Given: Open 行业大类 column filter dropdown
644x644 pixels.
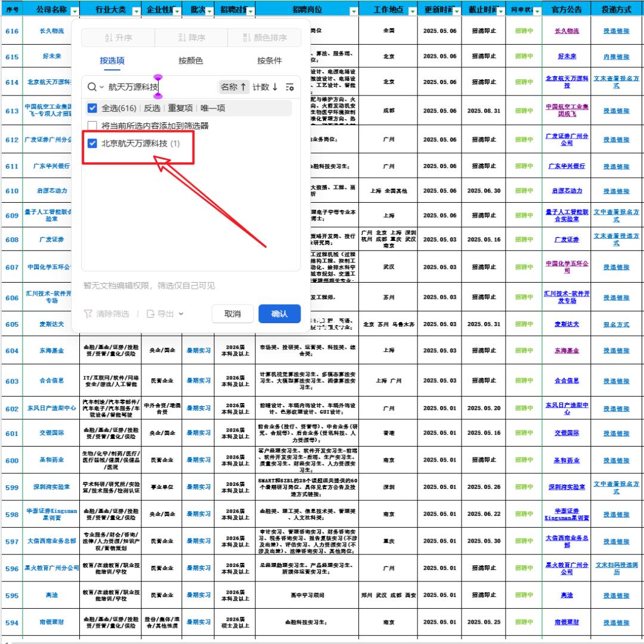Looking at the screenshot, I should 137,11.
